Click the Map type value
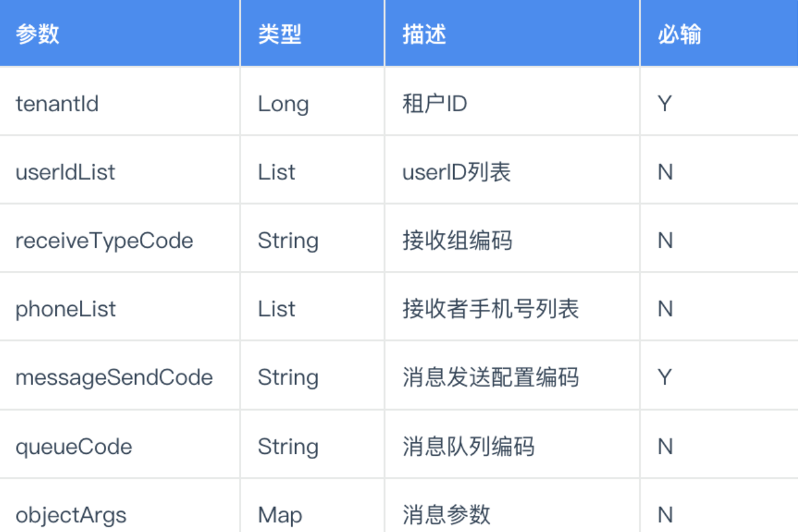 click(280, 515)
